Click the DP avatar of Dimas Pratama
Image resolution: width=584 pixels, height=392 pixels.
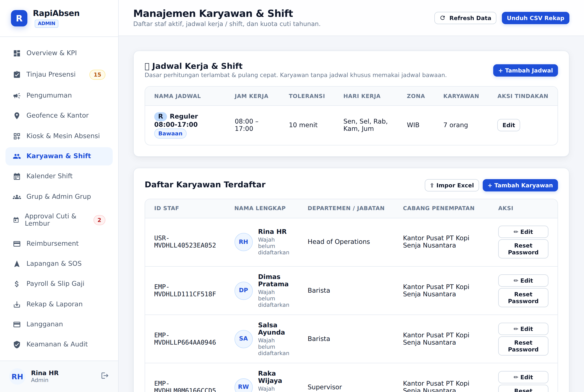[243, 290]
